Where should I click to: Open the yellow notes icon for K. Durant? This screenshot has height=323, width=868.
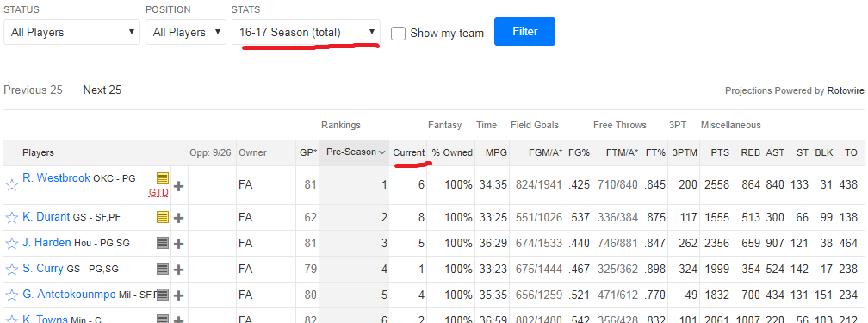(x=162, y=217)
